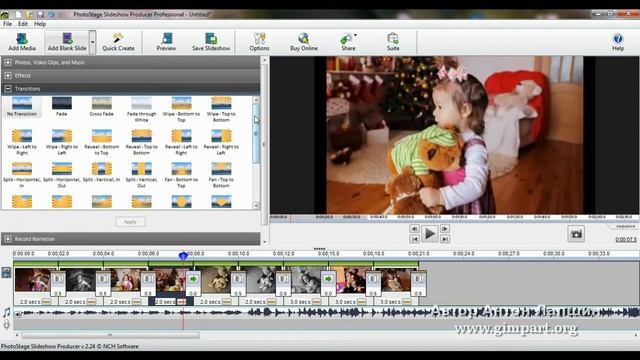Click the Add Media toolbar icon
Image resolution: width=640 pixels, height=360 pixels.
(x=22, y=42)
